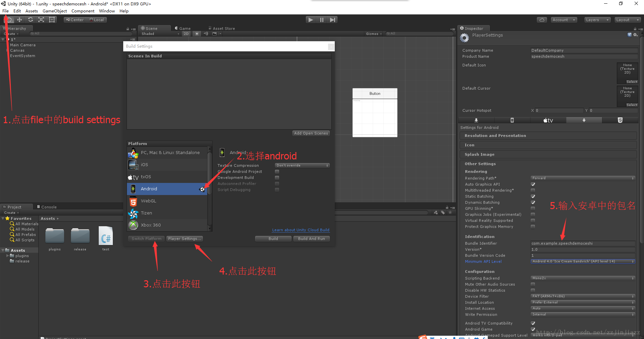Viewport: 644px width, 339px height.
Task: Select the Rotate tool
Action: 30,20
